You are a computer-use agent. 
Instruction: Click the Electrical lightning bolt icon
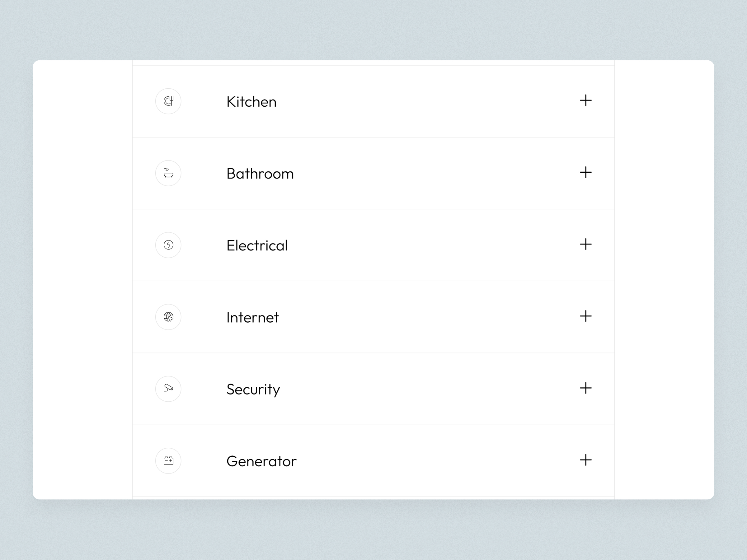168,245
